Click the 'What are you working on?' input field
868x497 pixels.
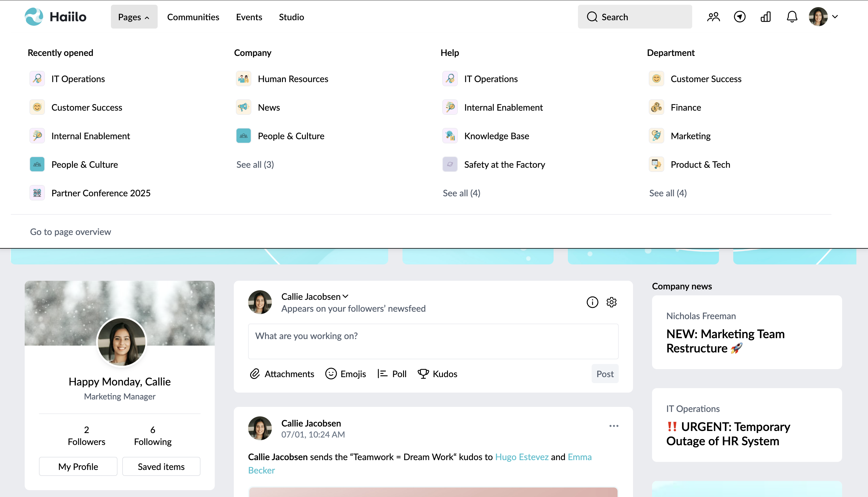[433, 341]
